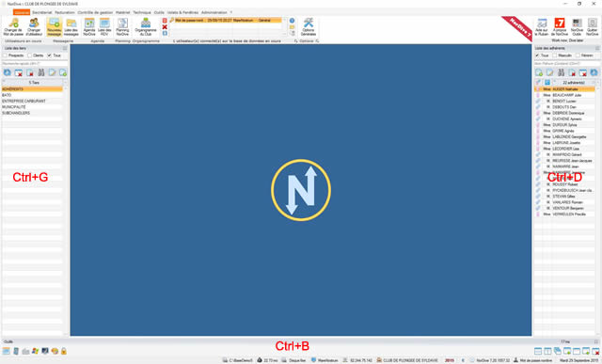Open Changer d'utilisateur in the ribbon

click(x=34, y=26)
